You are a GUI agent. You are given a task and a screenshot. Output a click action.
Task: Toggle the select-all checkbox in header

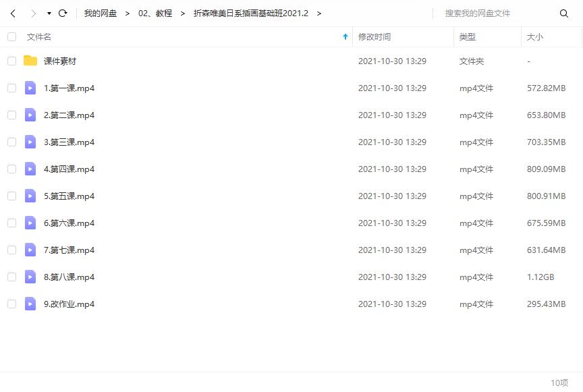[12, 37]
